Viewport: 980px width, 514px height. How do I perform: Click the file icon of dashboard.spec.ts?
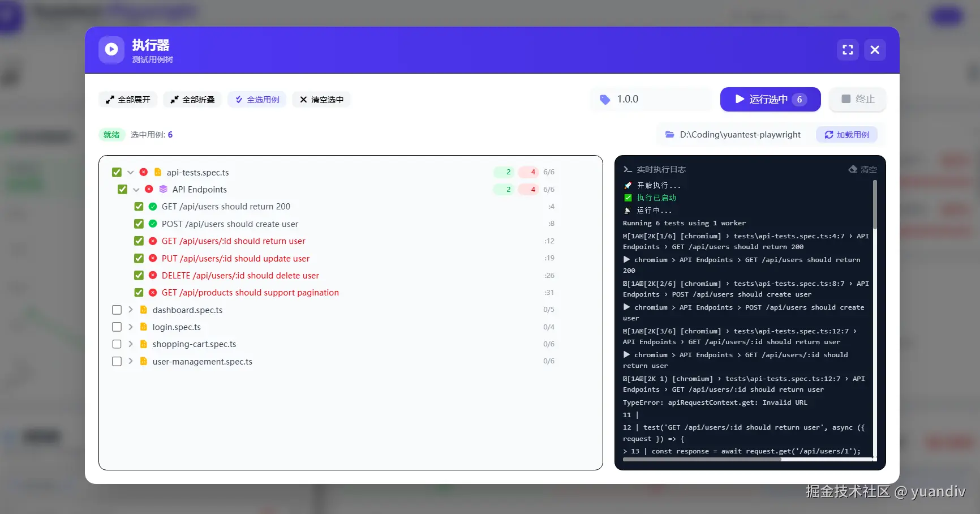pos(144,310)
